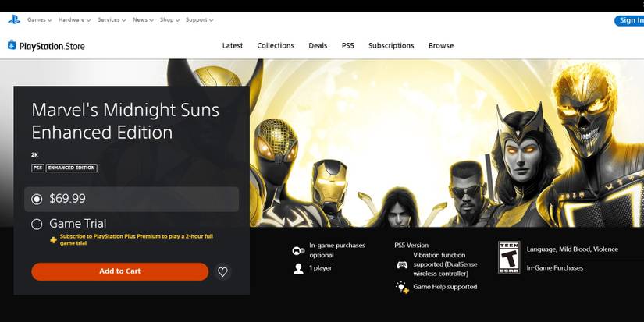Click the in-game purchases controller icon

click(x=298, y=250)
